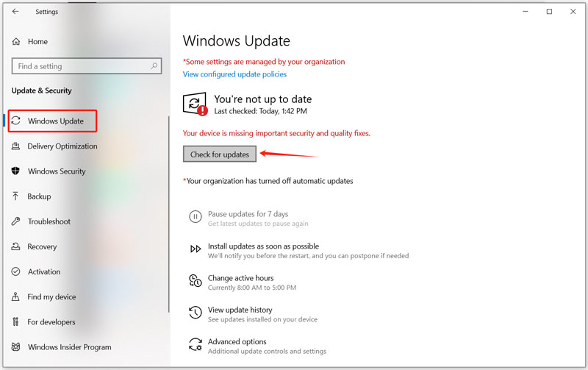This screenshot has height=370, width=588.
Task: Open Change active hours option
Action: click(x=241, y=278)
